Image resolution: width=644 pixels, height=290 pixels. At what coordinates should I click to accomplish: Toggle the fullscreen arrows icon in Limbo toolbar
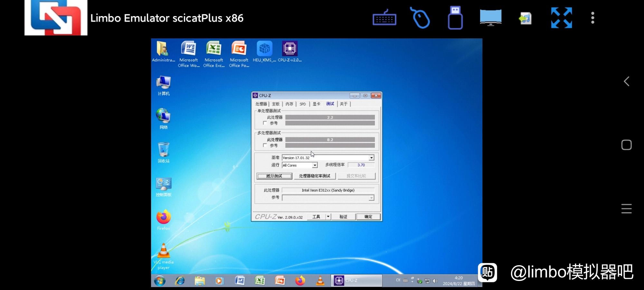pyautogui.click(x=562, y=18)
